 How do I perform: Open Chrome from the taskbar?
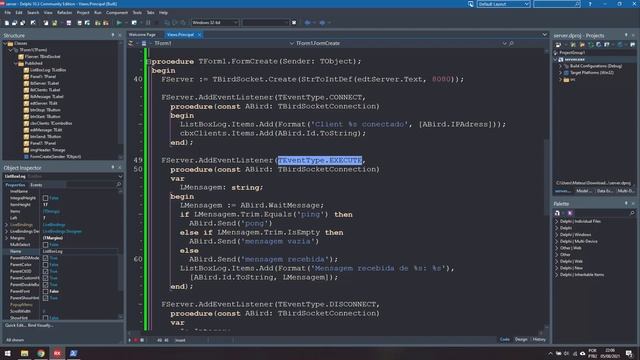(41, 353)
